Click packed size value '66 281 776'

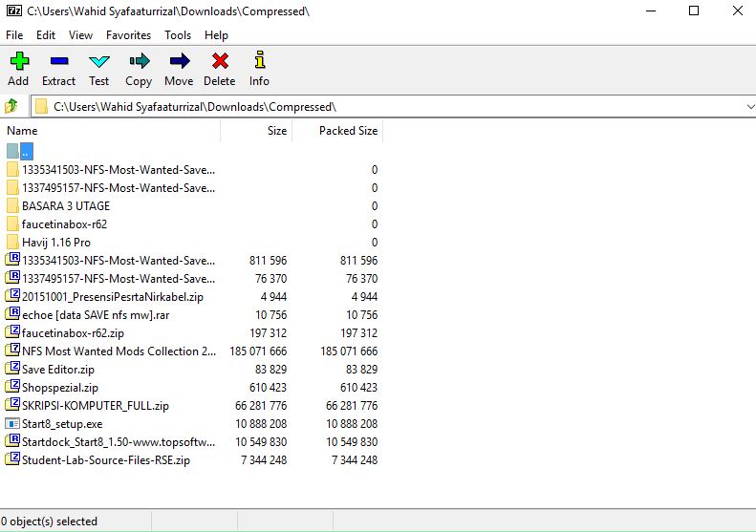coord(352,406)
